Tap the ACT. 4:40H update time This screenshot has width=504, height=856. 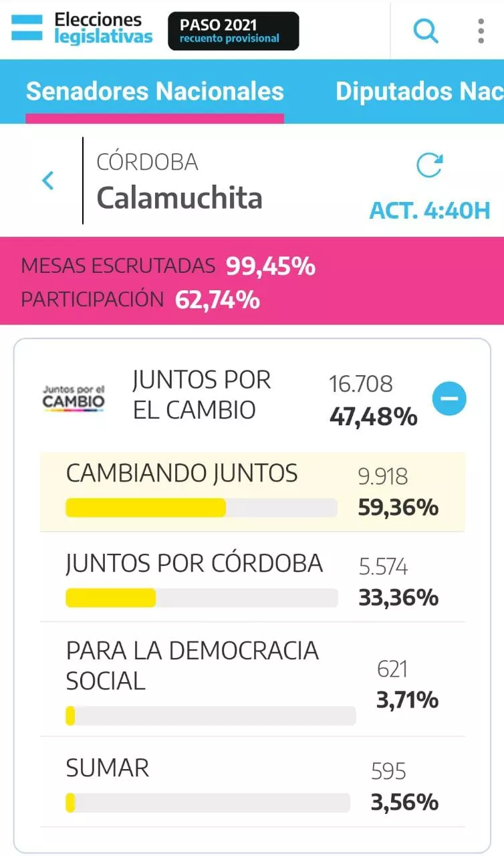tap(430, 211)
